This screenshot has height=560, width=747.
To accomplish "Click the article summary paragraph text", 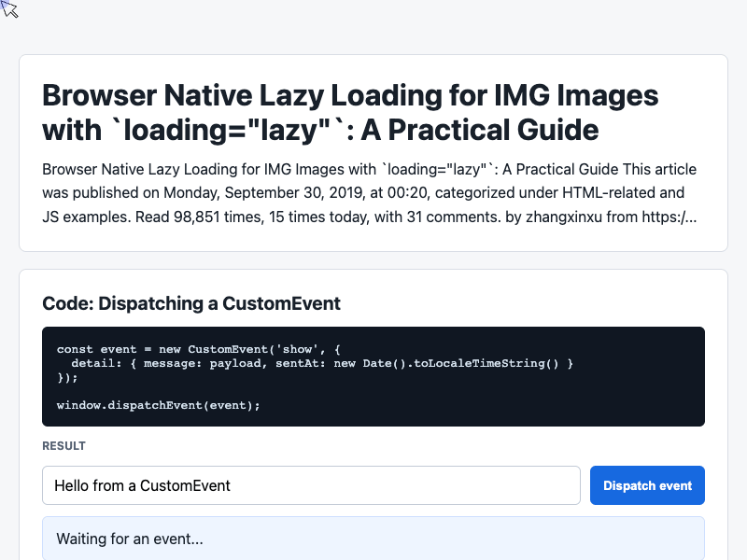I will click(370, 193).
